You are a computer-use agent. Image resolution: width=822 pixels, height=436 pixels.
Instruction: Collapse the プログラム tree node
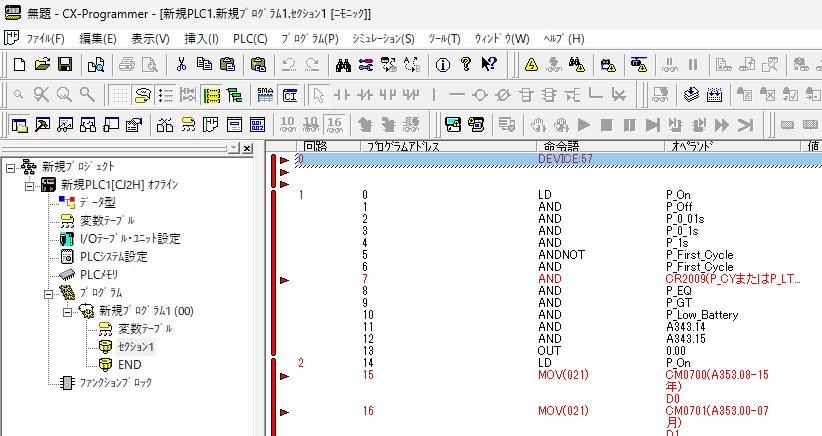[47, 293]
